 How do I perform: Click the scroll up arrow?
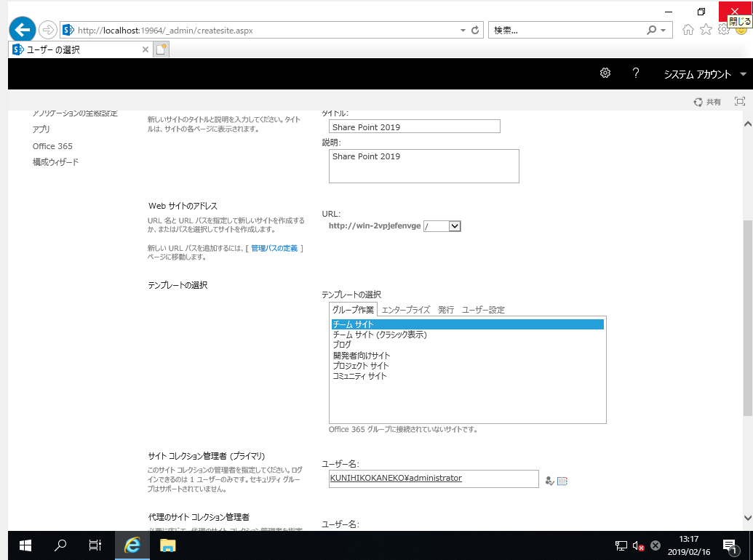click(748, 124)
